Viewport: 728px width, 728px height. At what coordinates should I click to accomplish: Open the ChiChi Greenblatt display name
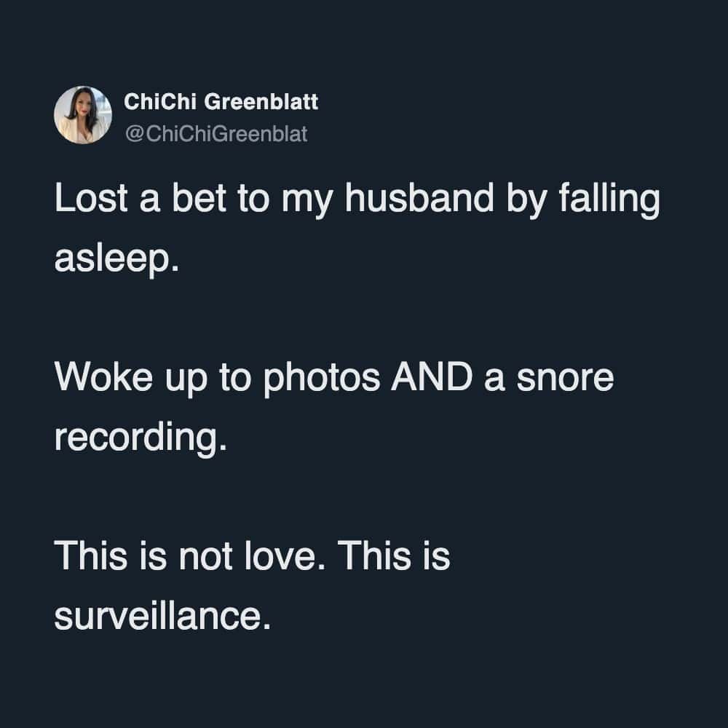(221, 102)
